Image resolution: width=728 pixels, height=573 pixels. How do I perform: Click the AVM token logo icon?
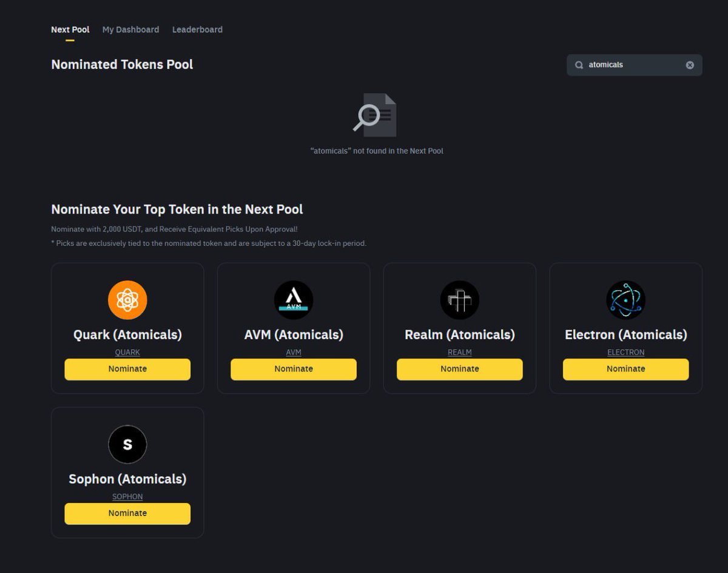pos(294,300)
